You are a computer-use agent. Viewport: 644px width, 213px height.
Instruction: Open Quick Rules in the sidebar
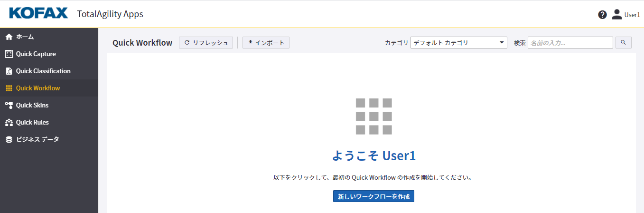click(x=49, y=122)
